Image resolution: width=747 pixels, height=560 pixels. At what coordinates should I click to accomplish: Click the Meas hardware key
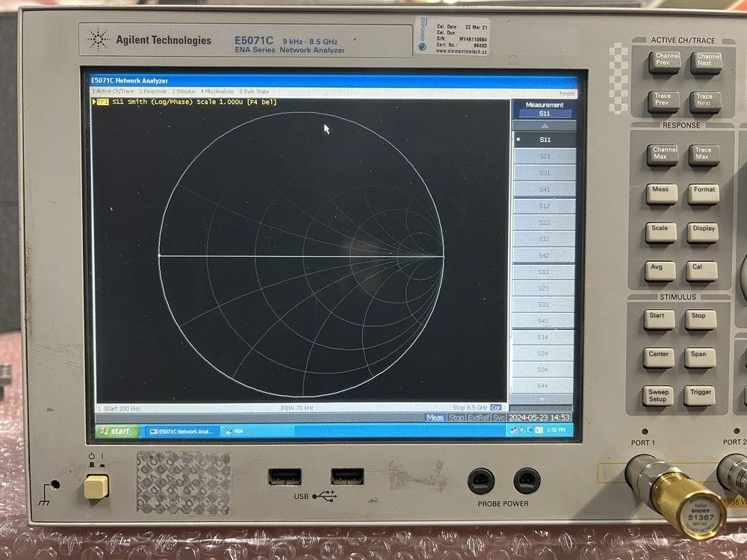tap(661, 194)
